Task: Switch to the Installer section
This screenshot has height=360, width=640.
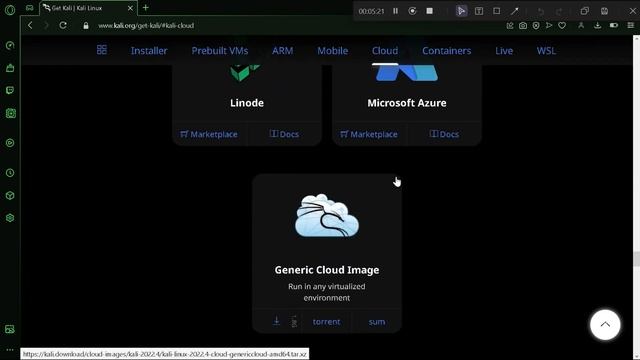Action: pyautogui.click(x=149, y=51)
